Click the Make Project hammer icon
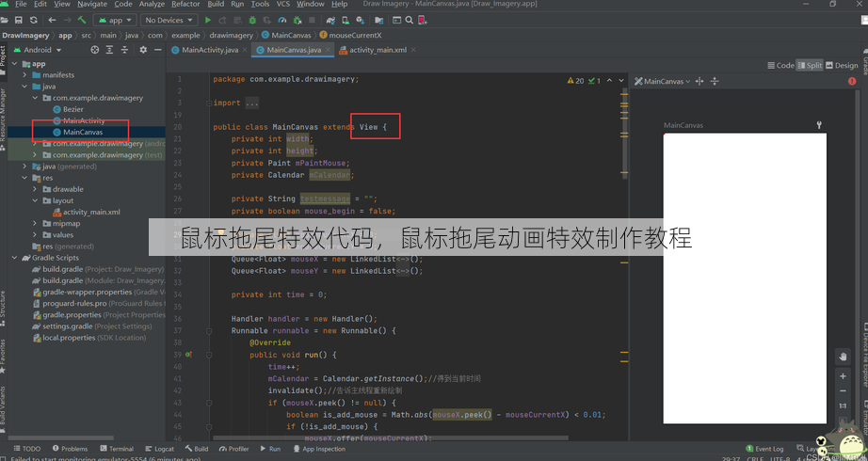This screenshot has width=868, height=461. point(82,20)
